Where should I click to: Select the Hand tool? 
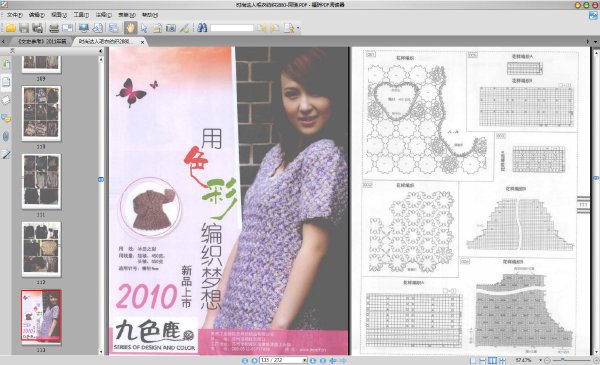pyautogui.click(x=130, y=28)
